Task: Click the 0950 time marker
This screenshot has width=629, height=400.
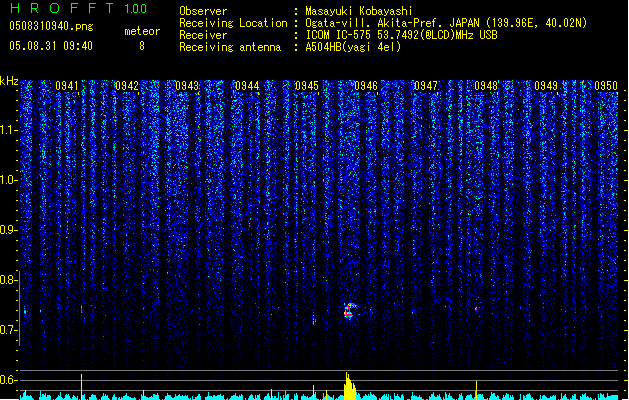Action: click(606, 86)
